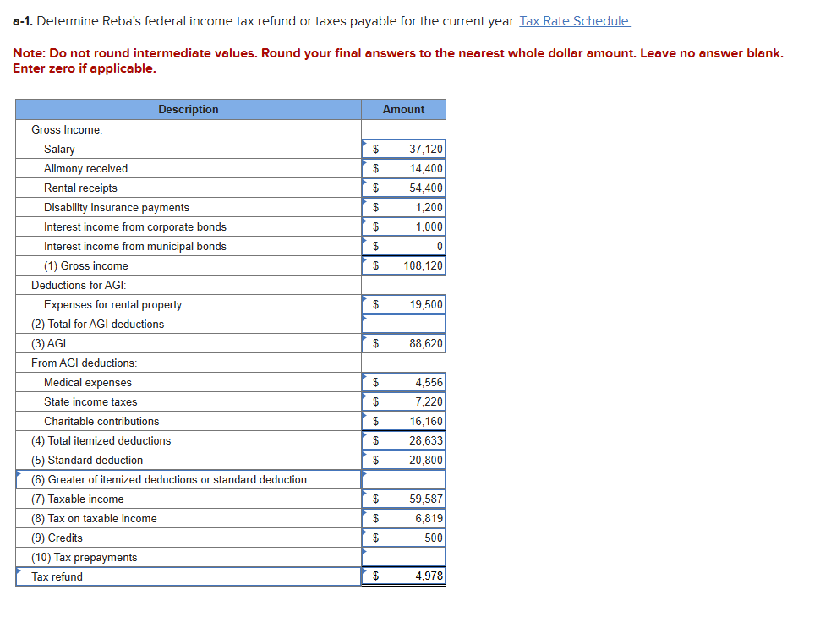Open the Greater of itemized deductions description dropdown
This screenshot has height=644, width=831.
click(189, 480)
